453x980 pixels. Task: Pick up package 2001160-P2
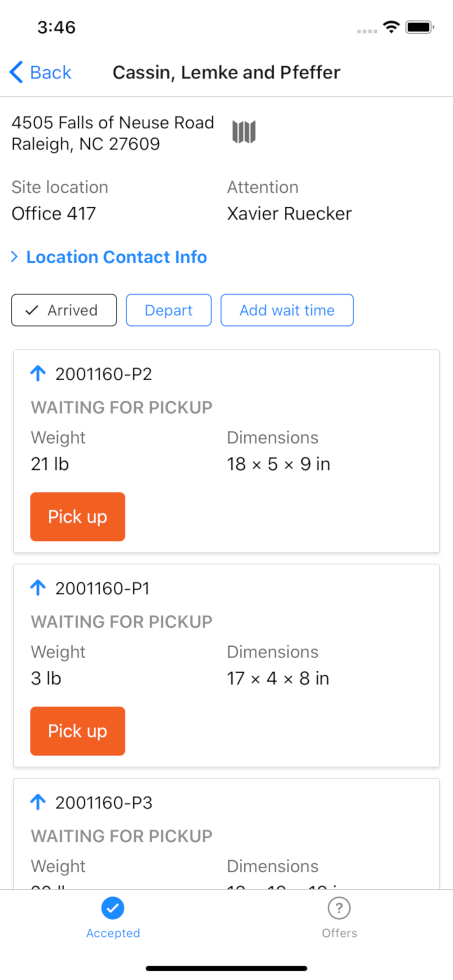point(77,516)
